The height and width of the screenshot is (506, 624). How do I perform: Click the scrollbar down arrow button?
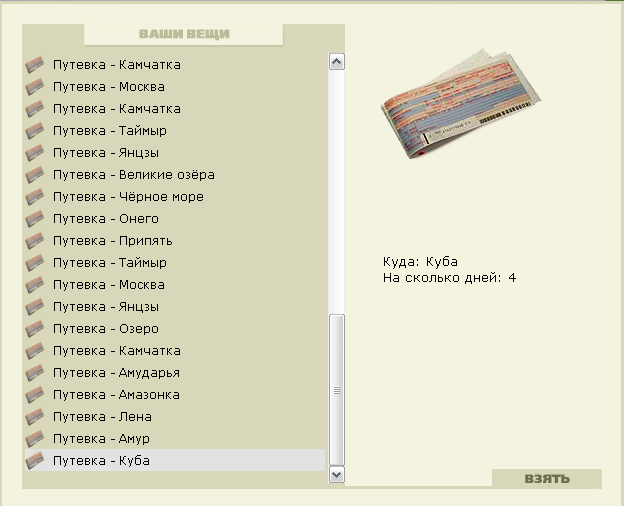coord(337,475)
